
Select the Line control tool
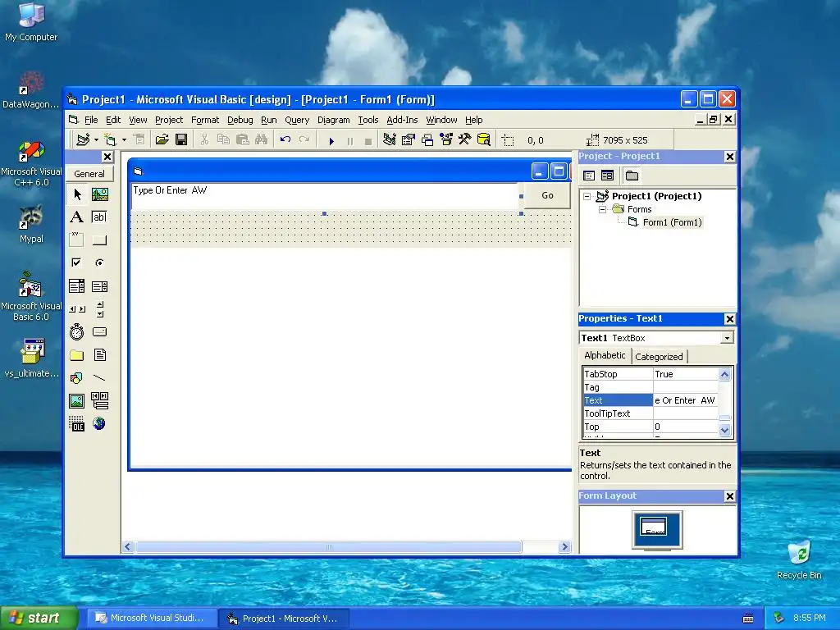(99, 378)
